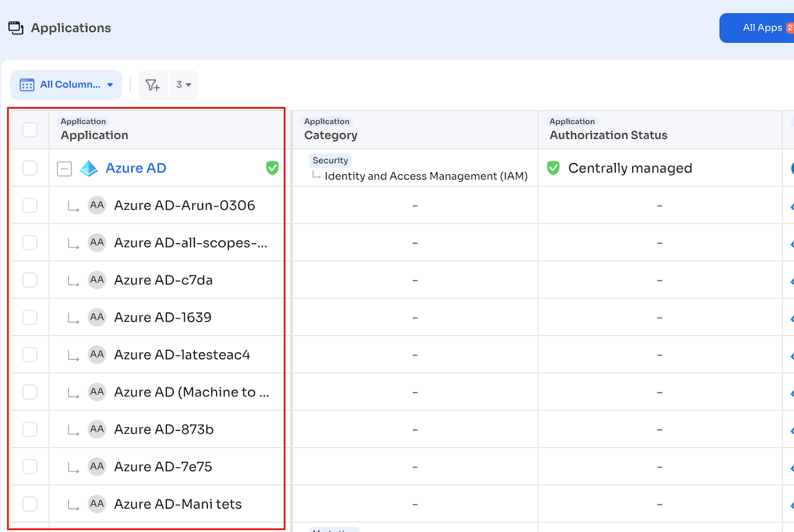Sort by the Application column header

point(94,135)
